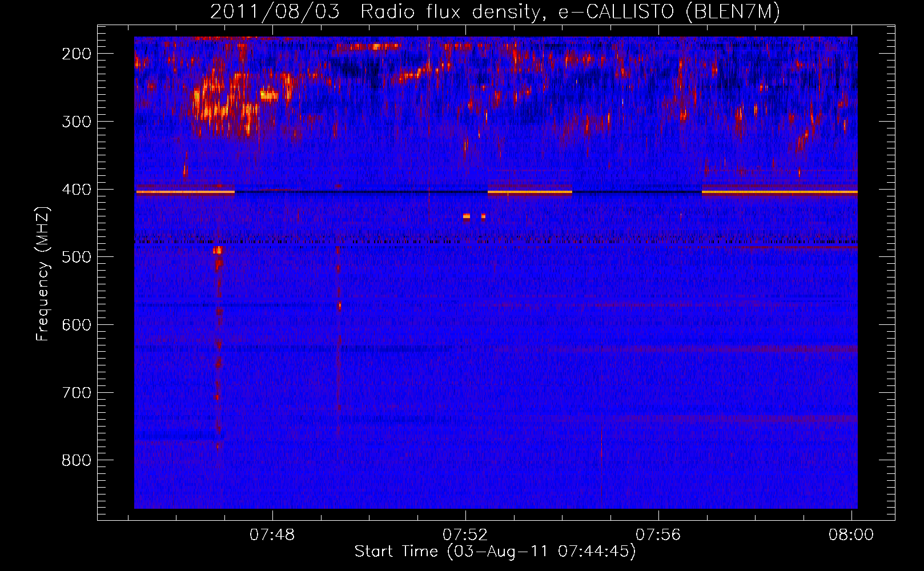Click the 07:48 time tick label

tap(272, 534)
